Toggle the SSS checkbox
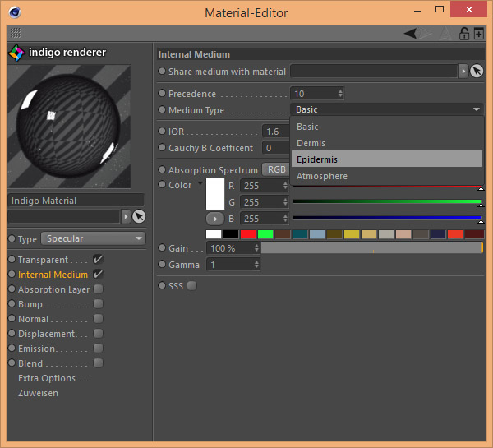Viewport: 493px width, 448px height. point(192,286)
